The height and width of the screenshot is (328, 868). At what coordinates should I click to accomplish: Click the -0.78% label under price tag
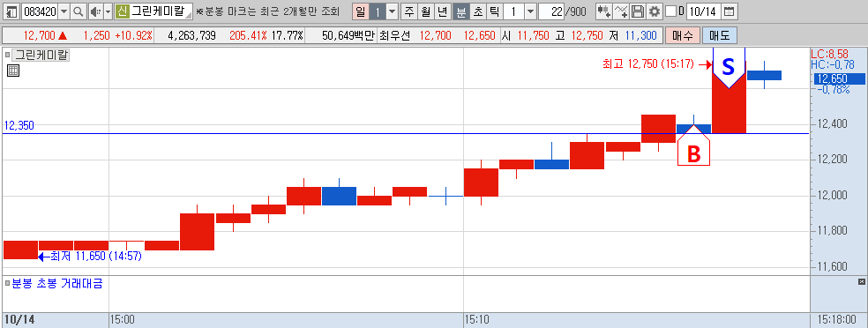point(833,90)
